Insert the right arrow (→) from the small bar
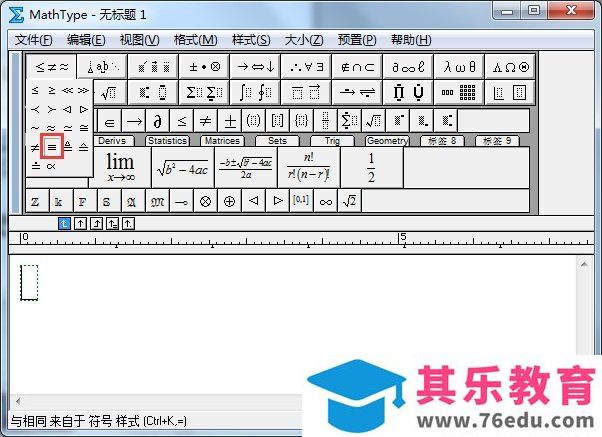 (134, 122)
